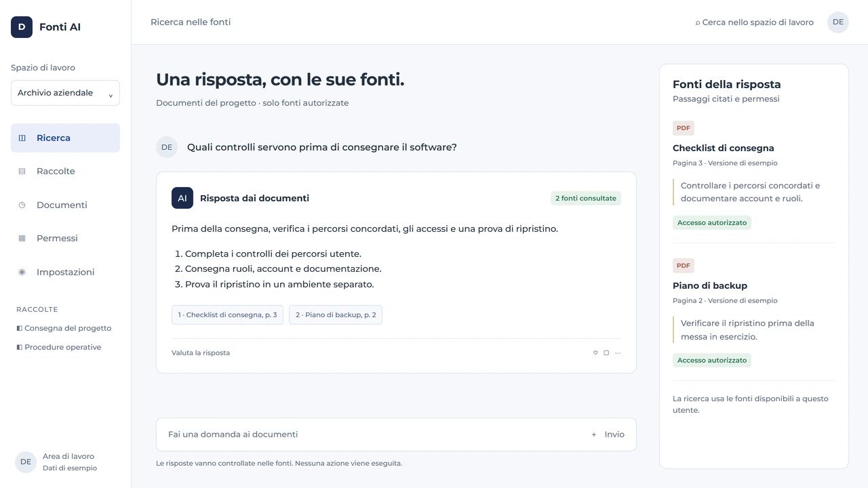Click the DE avatar in the top bar

point(838,22)
